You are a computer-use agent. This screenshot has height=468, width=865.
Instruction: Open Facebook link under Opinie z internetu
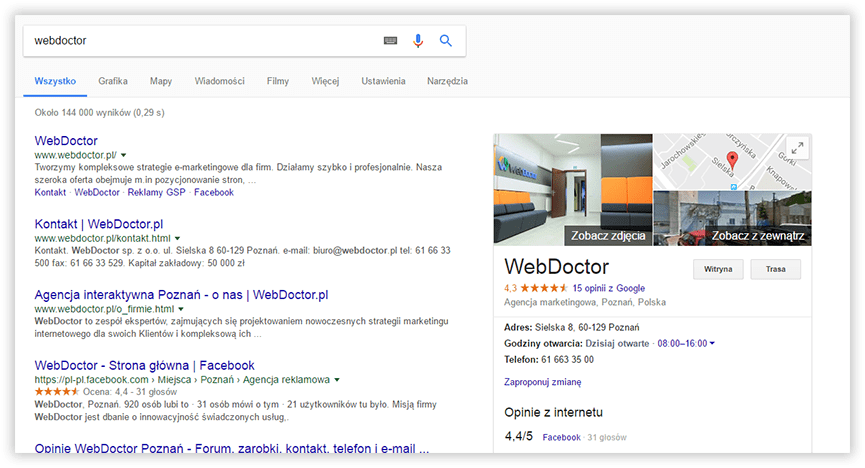[562, 437]
